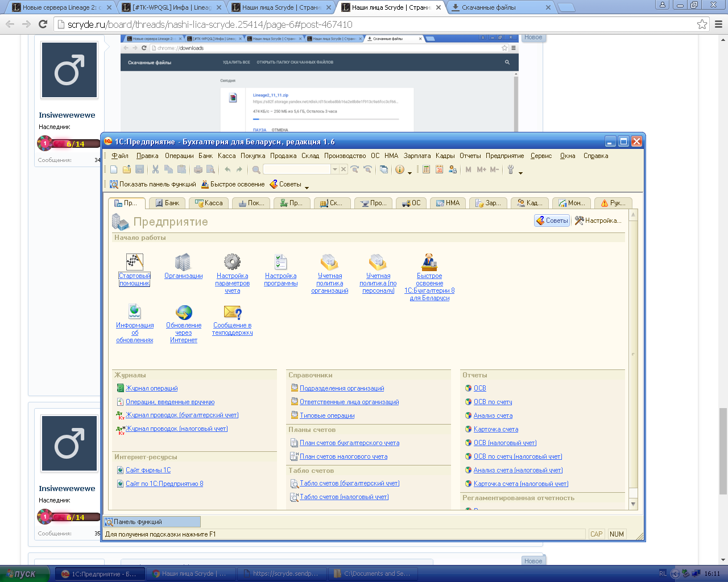This screenshot has height=582, width=728.
Task: Open Обновление через Интернет globe icon
Action: tap(184, 312)
